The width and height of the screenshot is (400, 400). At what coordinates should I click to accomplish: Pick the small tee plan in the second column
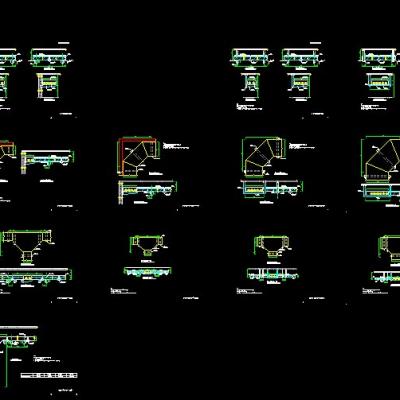[x=148, y=245]
